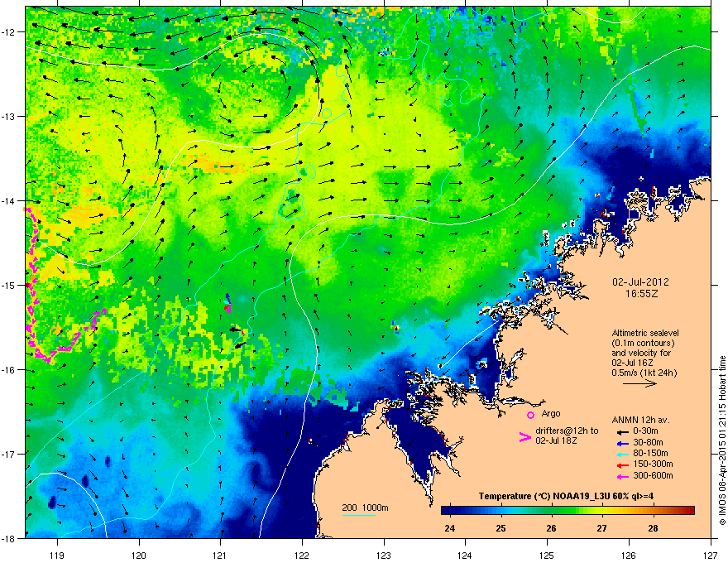Click the '0-30m' depth label
The width and height of the screenshot is (728, 563).
coord(645,431)
